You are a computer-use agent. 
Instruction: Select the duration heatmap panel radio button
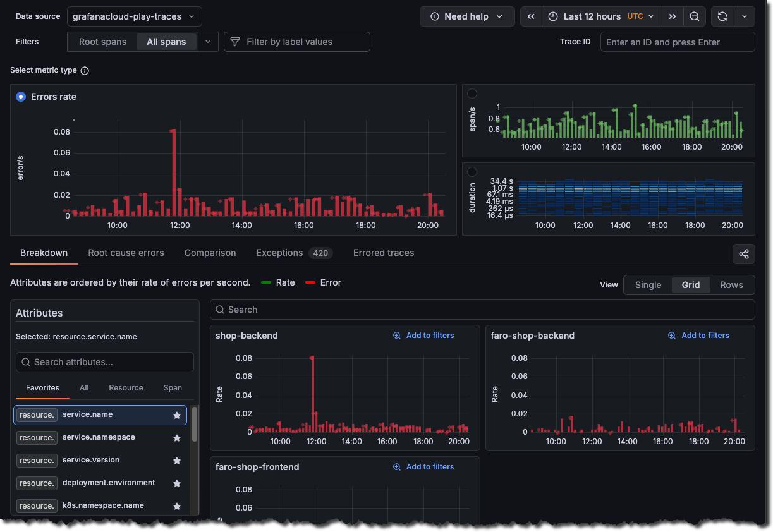tap(472, 171)
